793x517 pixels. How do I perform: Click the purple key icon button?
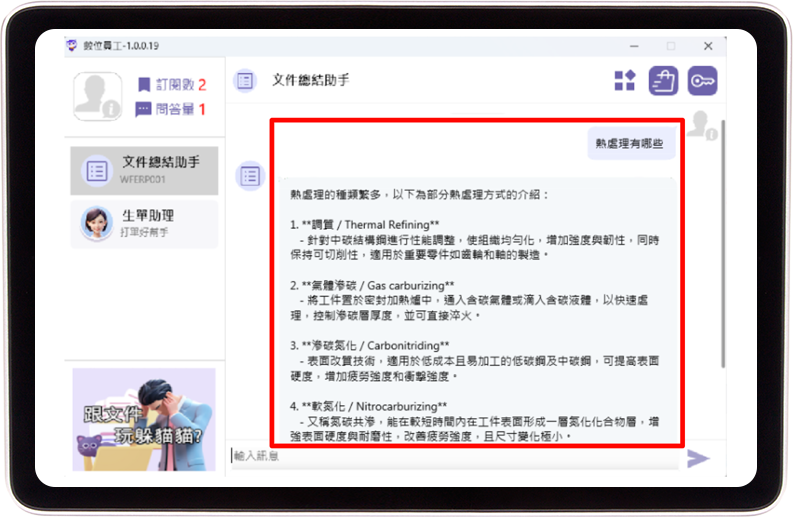[702, 81]
